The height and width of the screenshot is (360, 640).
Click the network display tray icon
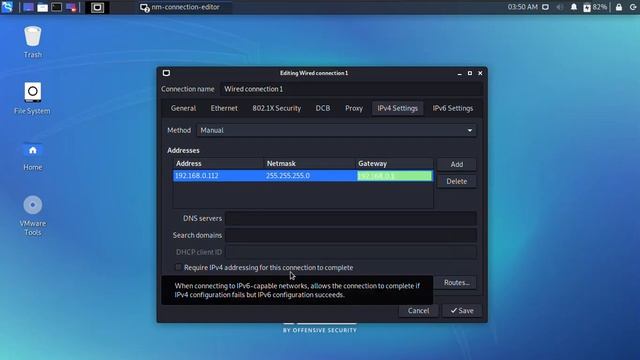click(x=545, y=7)
